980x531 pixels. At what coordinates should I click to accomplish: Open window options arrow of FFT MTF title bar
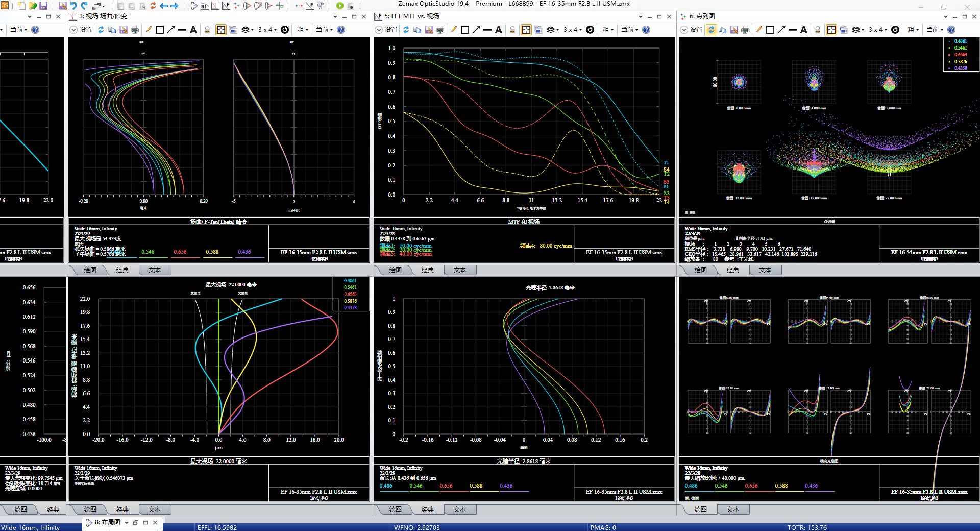point(641,17)
